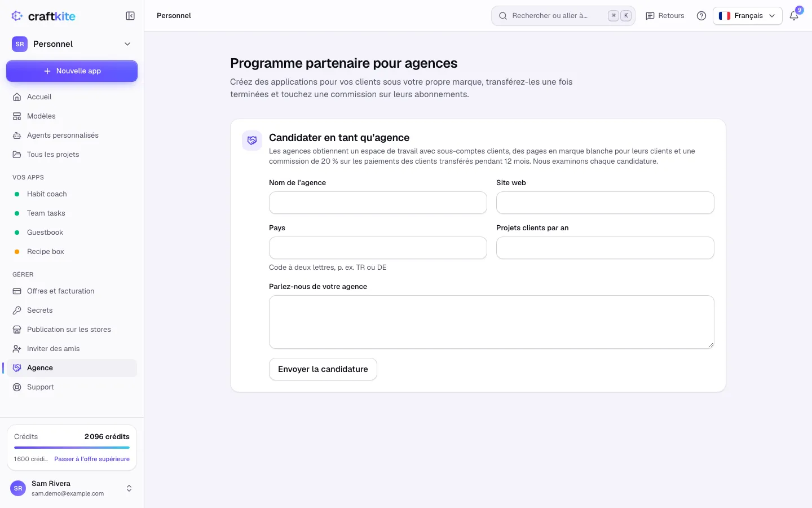
Task: Expand the Sam Rivera account menu
Action: [x=72, y=488]
